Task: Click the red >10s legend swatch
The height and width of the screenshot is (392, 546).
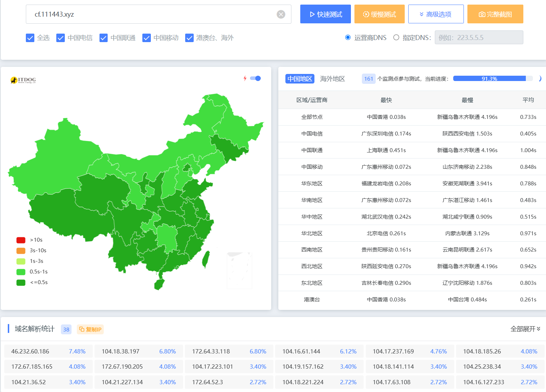Action: pyautogui.click(x=21, y=240)
